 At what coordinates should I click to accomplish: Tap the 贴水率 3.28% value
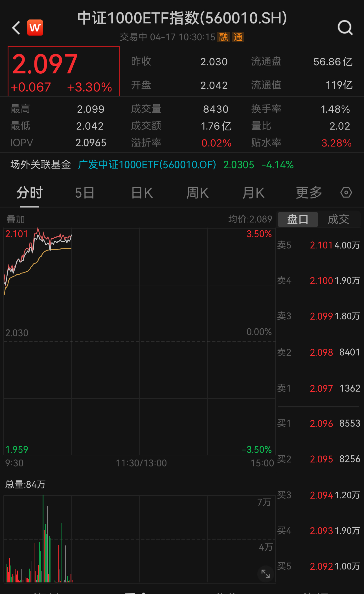pyautogui.click(x=336, y=143)
